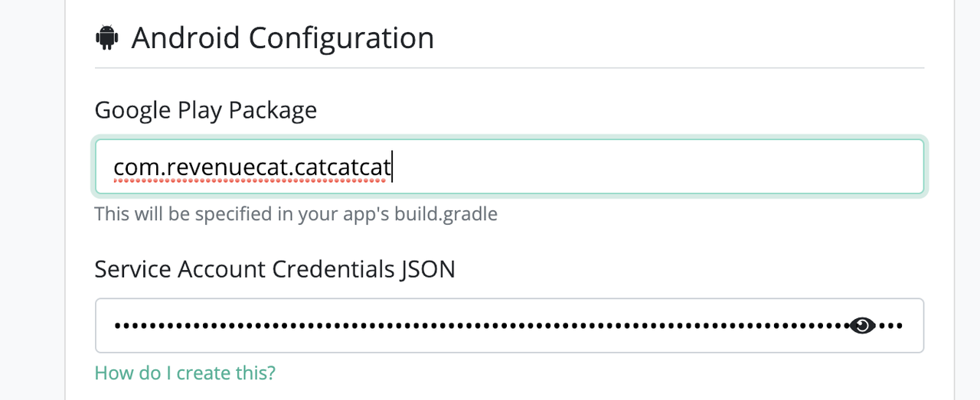
Task: Click the Service Account Credentials JSON label
Action: 275,269
